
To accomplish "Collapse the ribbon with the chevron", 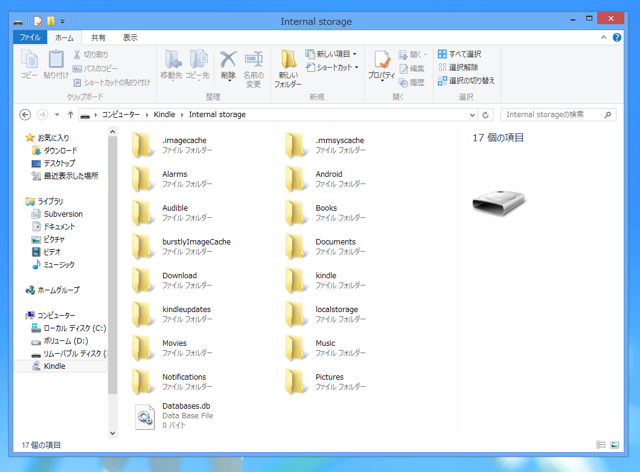I will click(x=604, y=37).
